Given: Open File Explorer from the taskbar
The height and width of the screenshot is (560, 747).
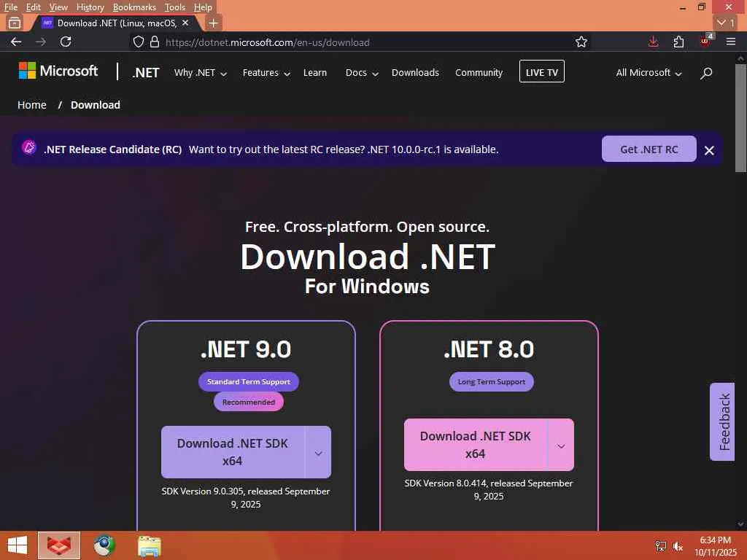Looking at the screenshot, I should (x=149, y=545).
